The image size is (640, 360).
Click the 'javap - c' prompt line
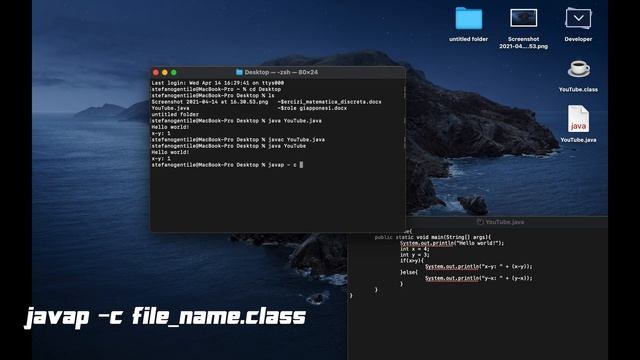point(227,165)
